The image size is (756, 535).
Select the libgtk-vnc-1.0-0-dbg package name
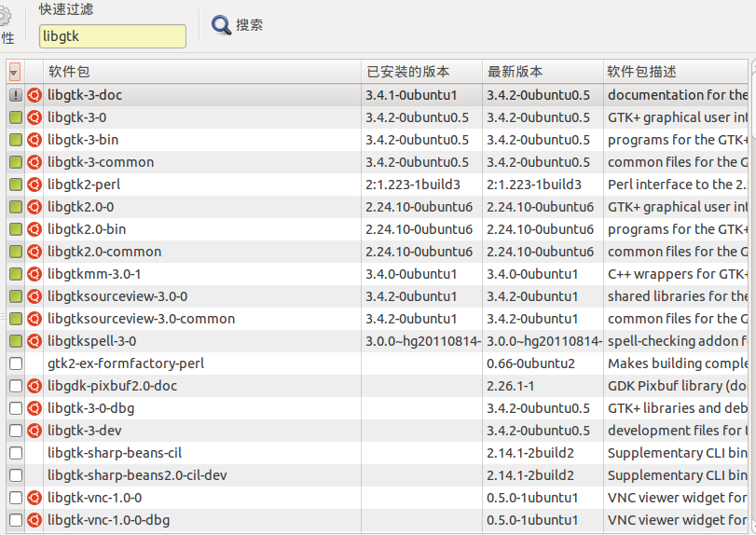[x=108, y=520]
